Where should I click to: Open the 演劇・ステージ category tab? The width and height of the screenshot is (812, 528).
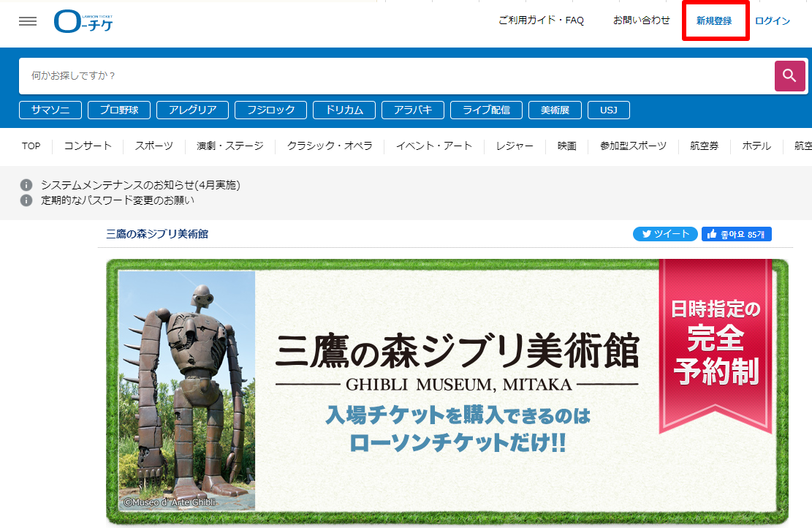pos(230,146)
